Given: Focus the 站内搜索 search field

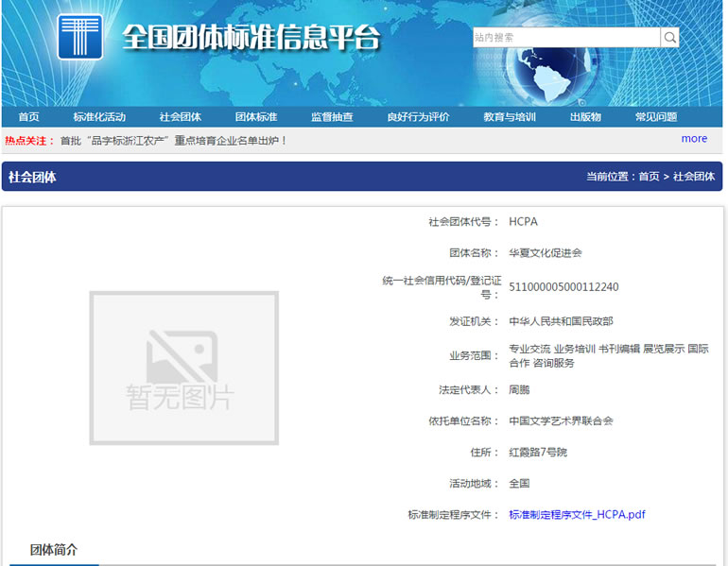Looking at the screenshot, I should [566, 37].
